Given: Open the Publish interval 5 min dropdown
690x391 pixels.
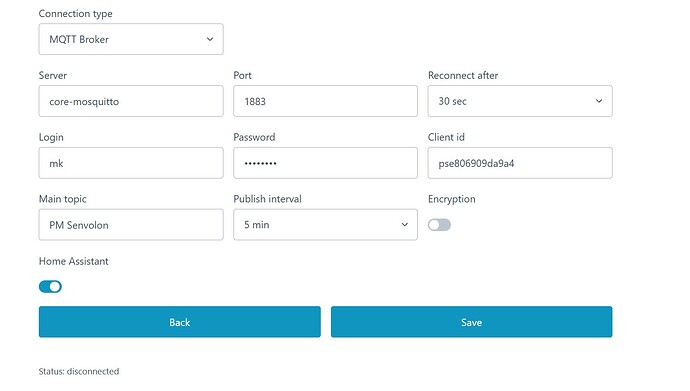Looking at the screenshot, I should 325,225.
